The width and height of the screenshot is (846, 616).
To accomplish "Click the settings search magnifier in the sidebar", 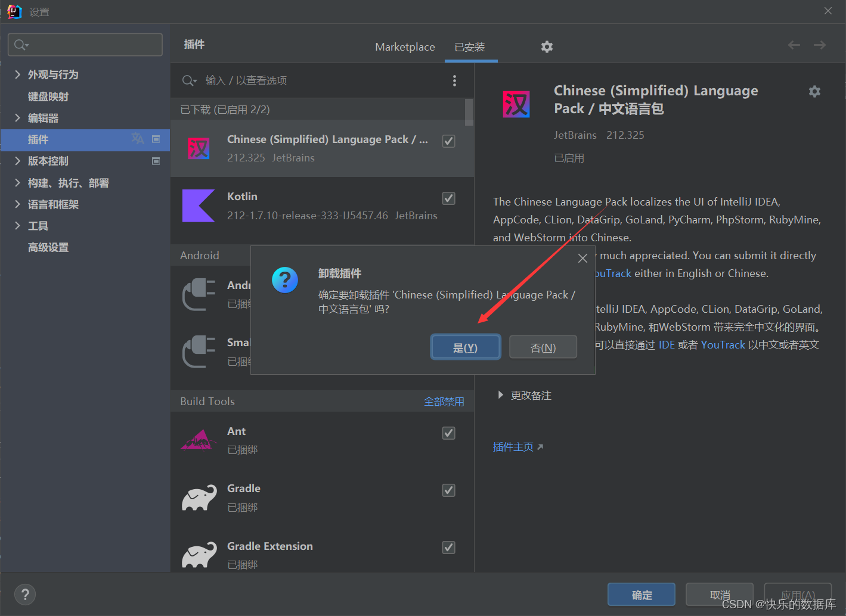I will click(21, 45).
